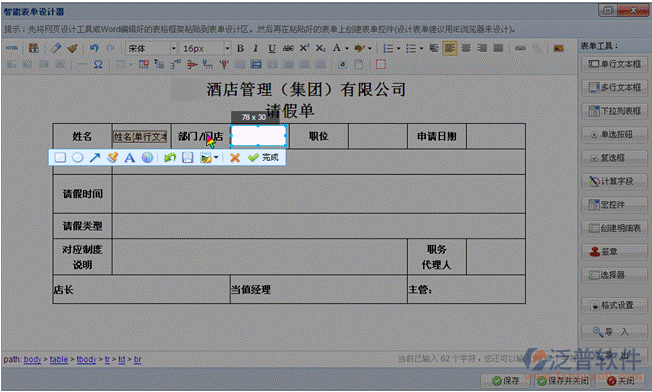This screenshot has height=392, width=652.
Task: Click the 姓名 single-line text field
Action: pyautogui.click(x=141, y=136)
